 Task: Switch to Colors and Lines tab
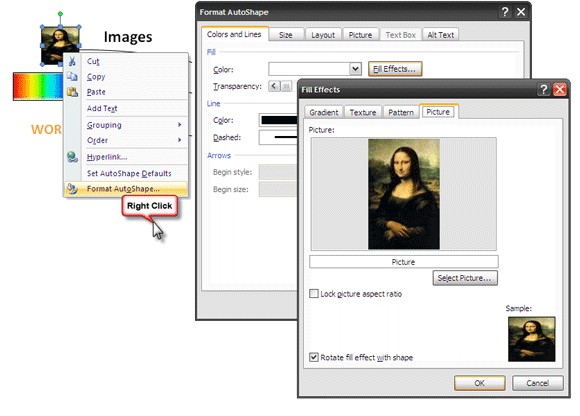coord(234,34)
